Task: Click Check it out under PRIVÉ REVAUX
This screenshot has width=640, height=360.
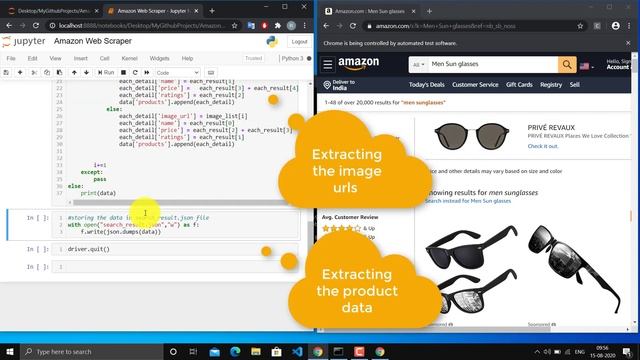Action: coord(543,146)
